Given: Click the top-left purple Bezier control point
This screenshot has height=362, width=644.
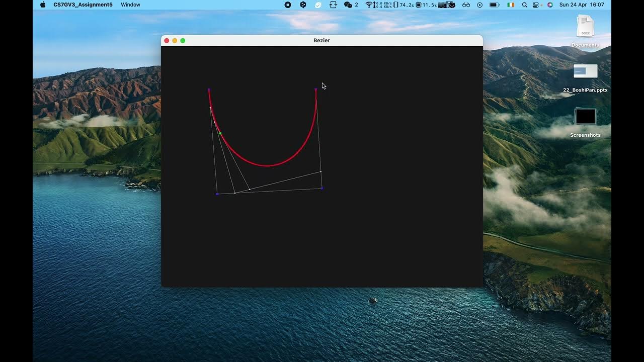Looking at the screenshot, I should pos(209,89).
